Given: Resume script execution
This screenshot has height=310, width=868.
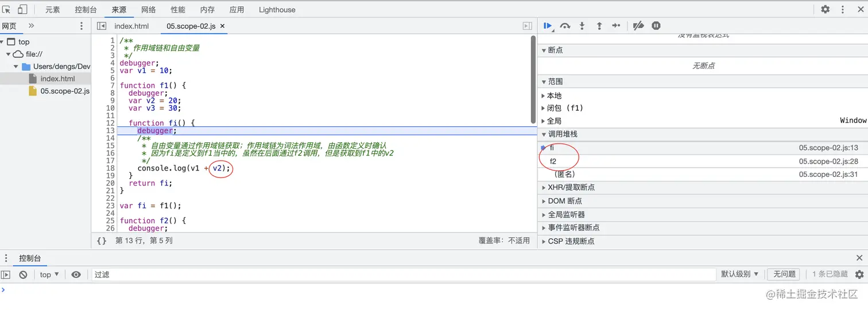Looking at the screenshot, I should click(x=548, y=26).
